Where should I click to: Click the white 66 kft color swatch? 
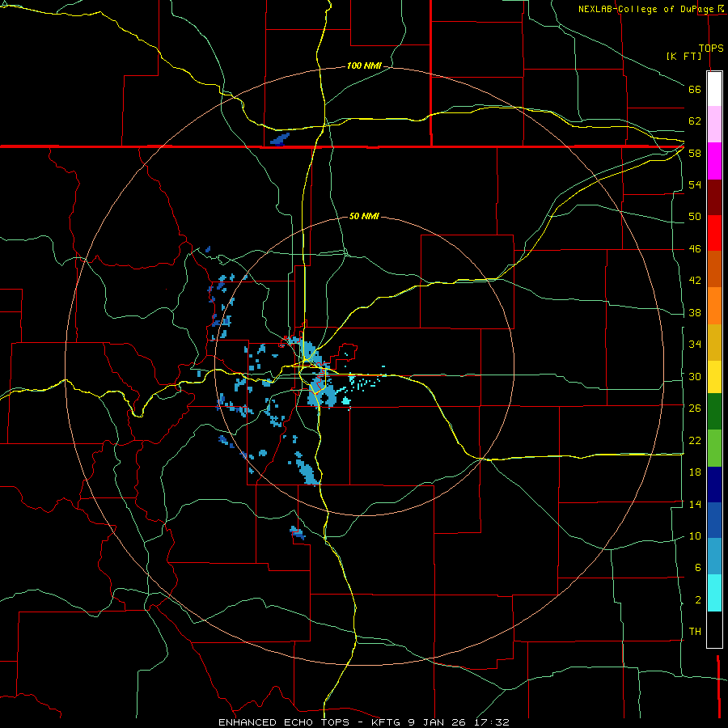coord(714,89)
